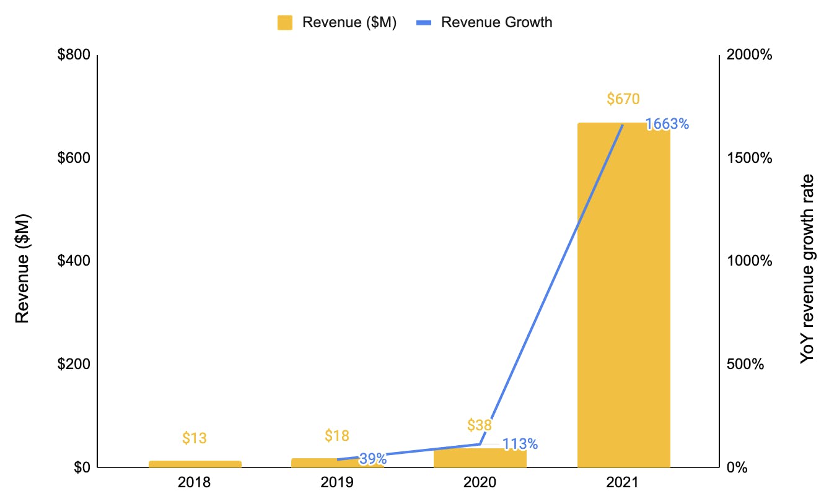The height and width of the screenshot is (504, 829).
Task: Select the vertical 'Revenue ($M)' axis title
Action: tap(23, 268)
